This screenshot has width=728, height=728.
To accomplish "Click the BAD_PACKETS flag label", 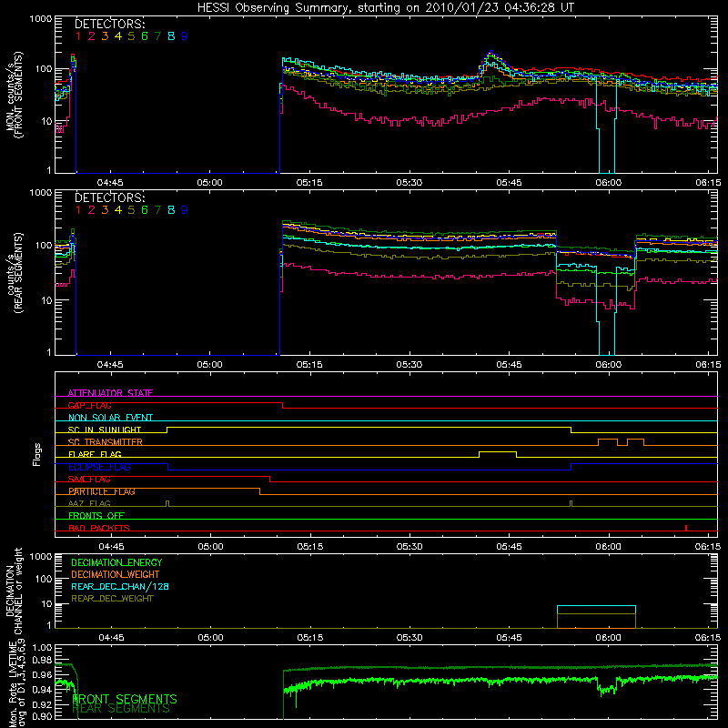I will [99, 528].
